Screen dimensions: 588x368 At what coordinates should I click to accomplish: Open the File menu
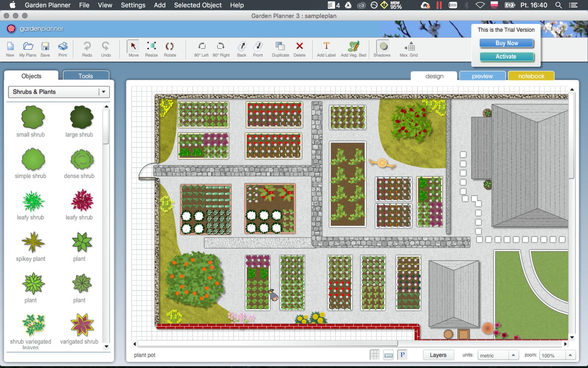point(84,5)
